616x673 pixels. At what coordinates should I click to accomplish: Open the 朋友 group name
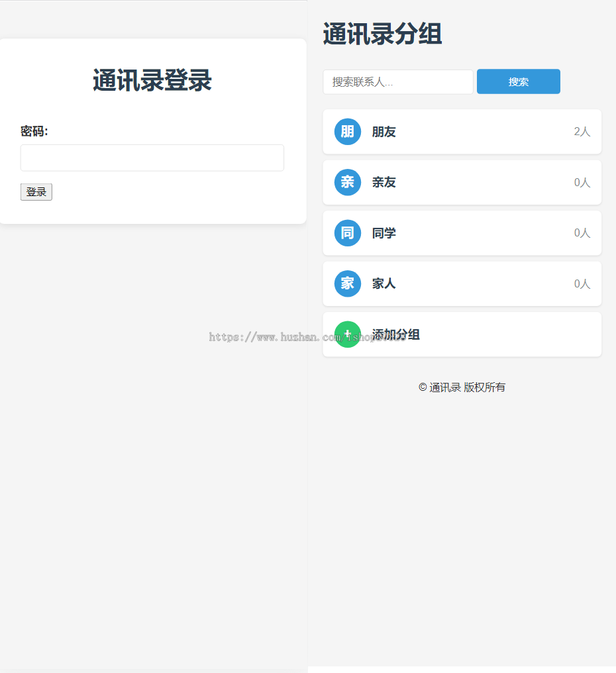point(384,132)
